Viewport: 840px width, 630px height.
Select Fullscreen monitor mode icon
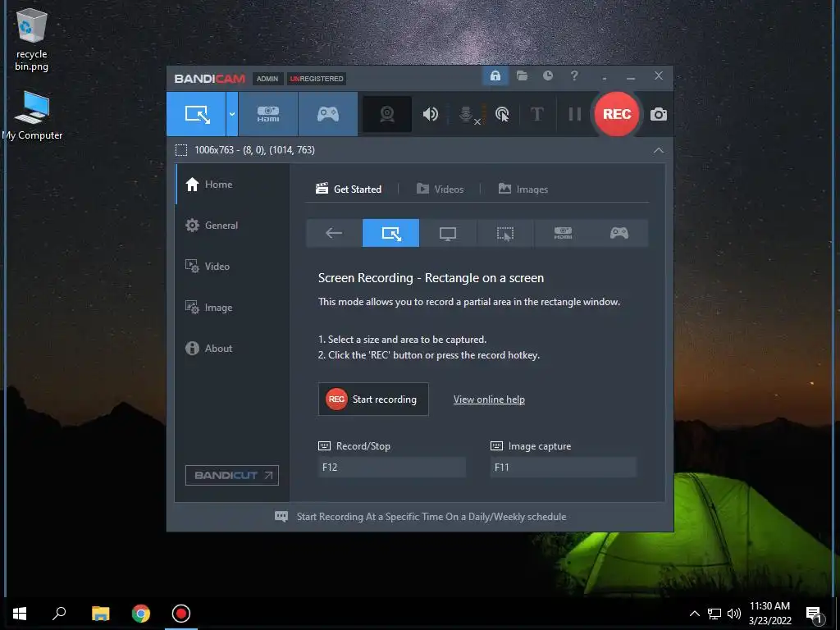coord(448,233)
